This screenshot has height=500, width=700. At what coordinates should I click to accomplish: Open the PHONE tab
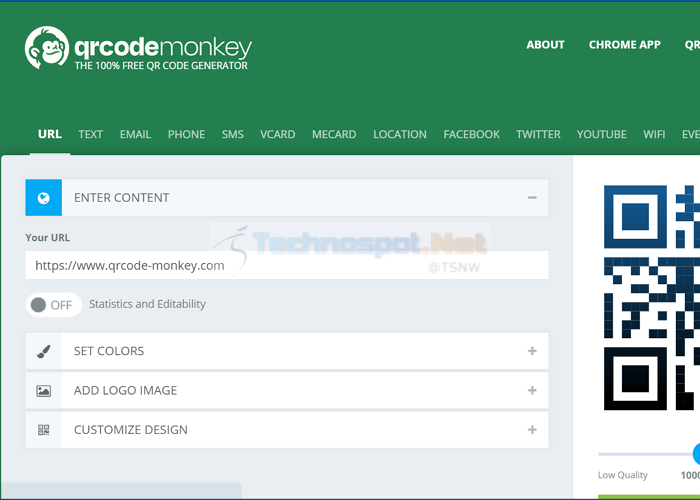187,134
